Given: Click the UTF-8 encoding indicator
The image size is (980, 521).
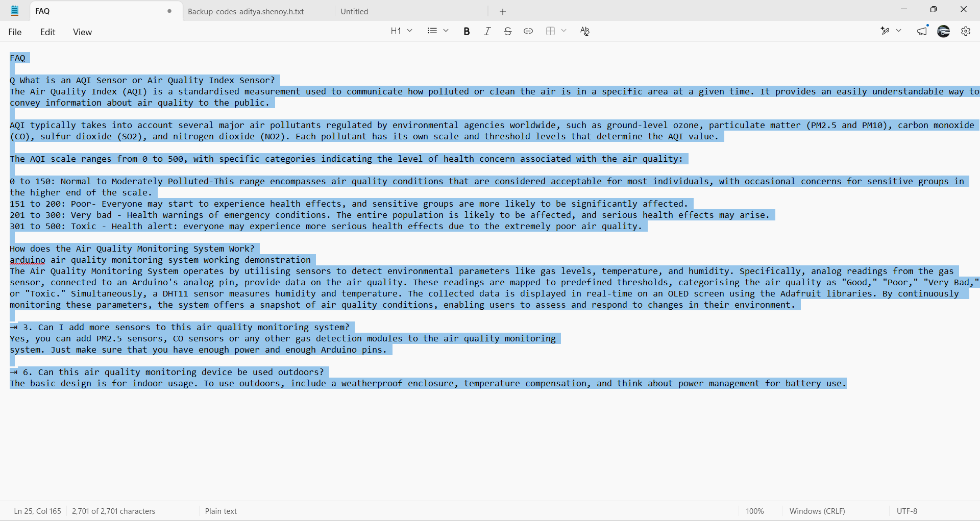Looking at the screenshot, I should click(907, 511).
